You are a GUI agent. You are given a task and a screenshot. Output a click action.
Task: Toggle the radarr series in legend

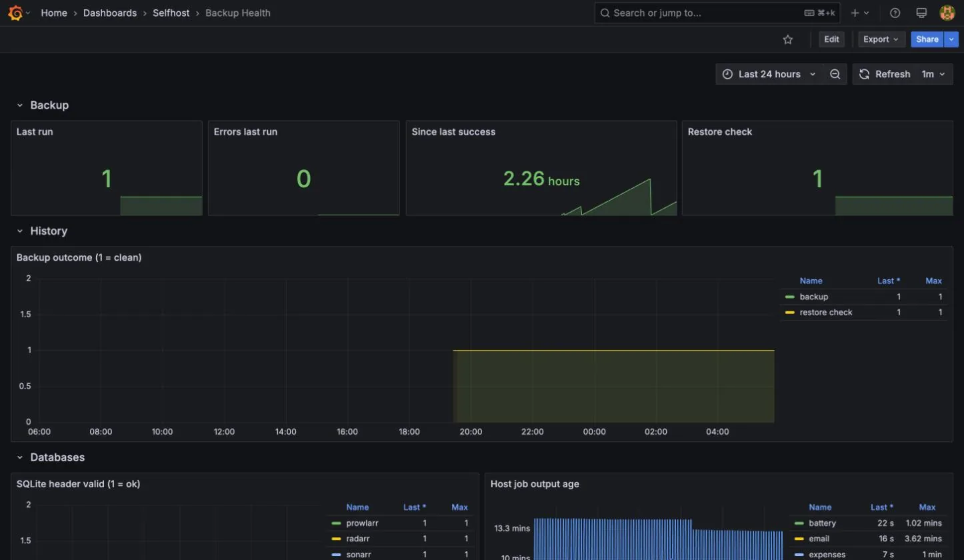tap(358, 539)
